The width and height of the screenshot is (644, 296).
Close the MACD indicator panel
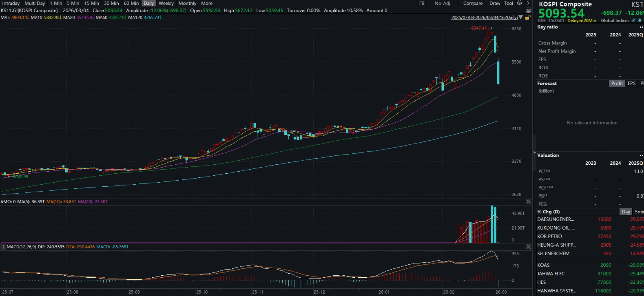(529, 247)
